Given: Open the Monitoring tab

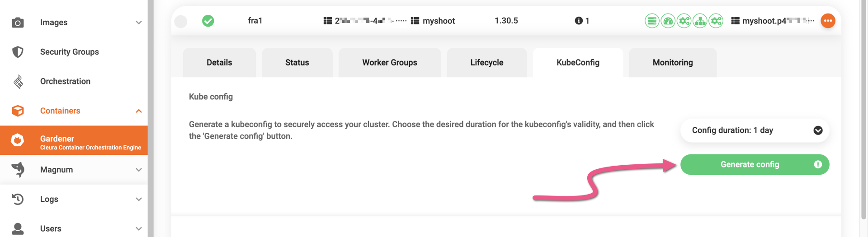Looking at the screenshot, I should 672,63.
